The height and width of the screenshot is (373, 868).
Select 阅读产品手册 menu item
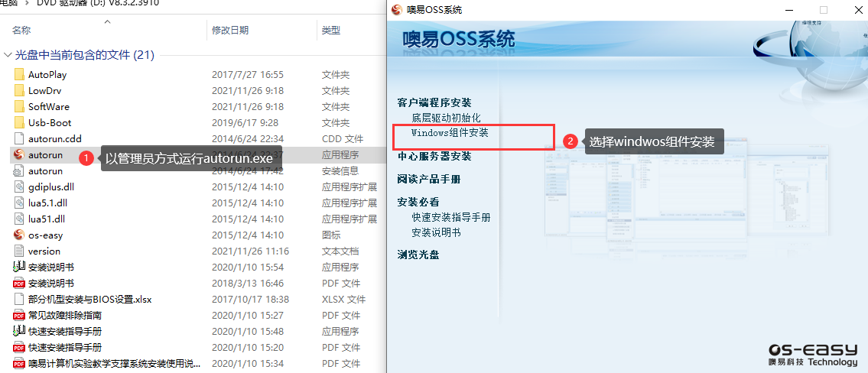tap(429, 179)
